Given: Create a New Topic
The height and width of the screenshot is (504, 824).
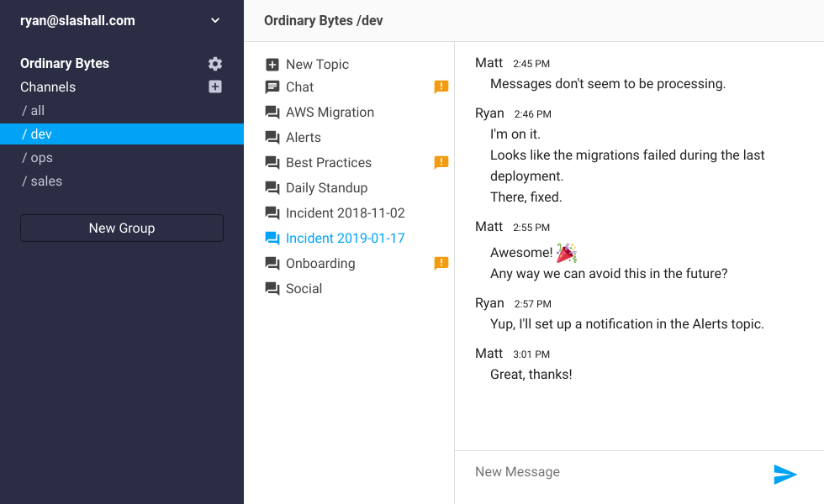Looking at the screenshot, I should tap(317, 65).
